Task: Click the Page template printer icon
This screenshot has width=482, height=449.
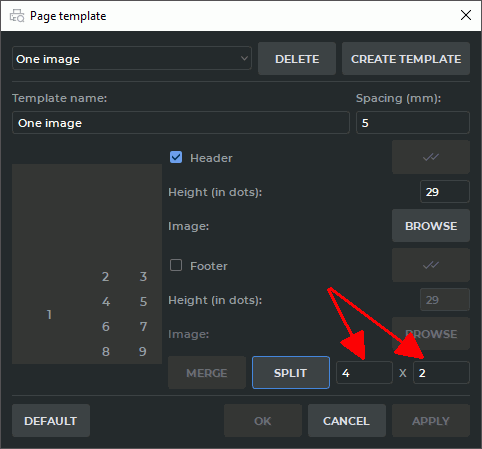Action: [x=17, y=16]
